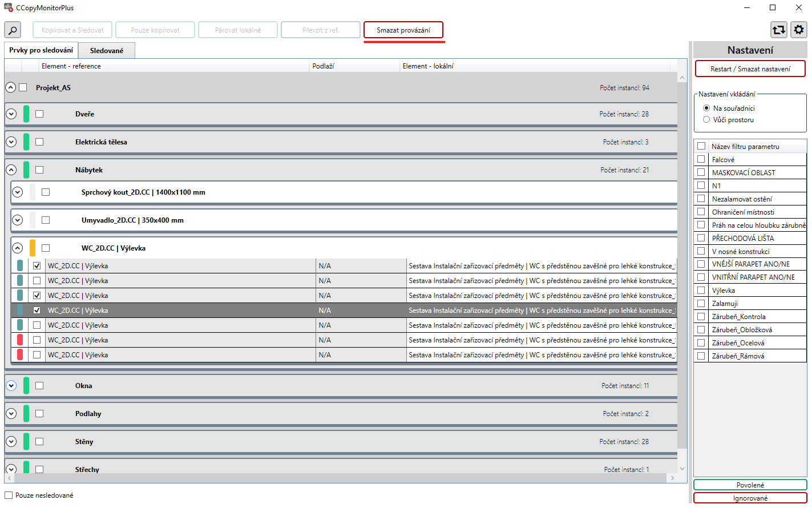Click horizontal scrollbar right arrow

point(672,478)
